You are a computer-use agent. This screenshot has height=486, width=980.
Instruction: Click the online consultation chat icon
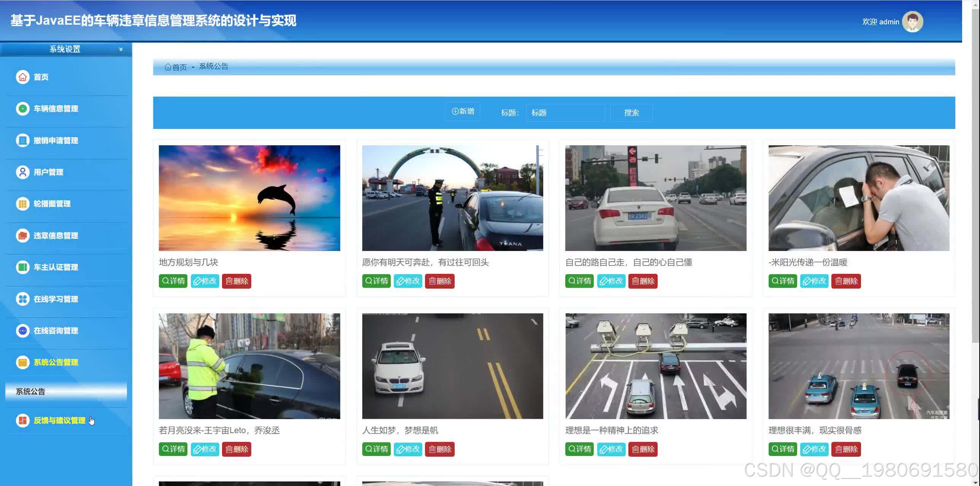22,330
